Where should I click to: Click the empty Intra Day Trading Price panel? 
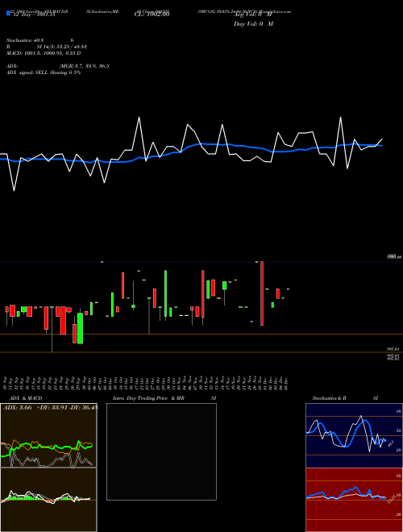coord(161,451)
